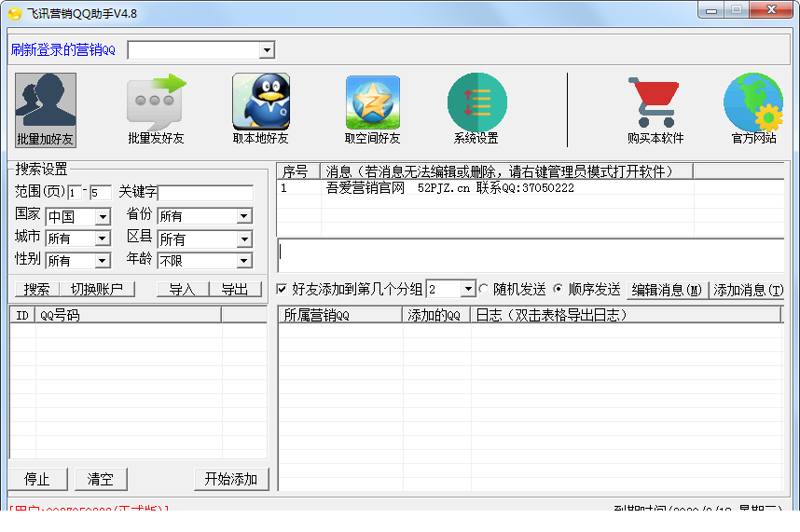The height and width of the screenshot is (532, 800).
Task: Click the 所属营销QQ column header
Action: point(340,316)
